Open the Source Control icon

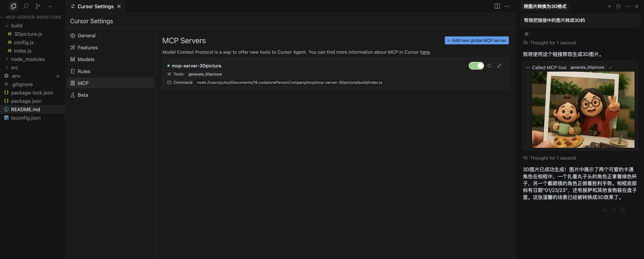[38, 6]
